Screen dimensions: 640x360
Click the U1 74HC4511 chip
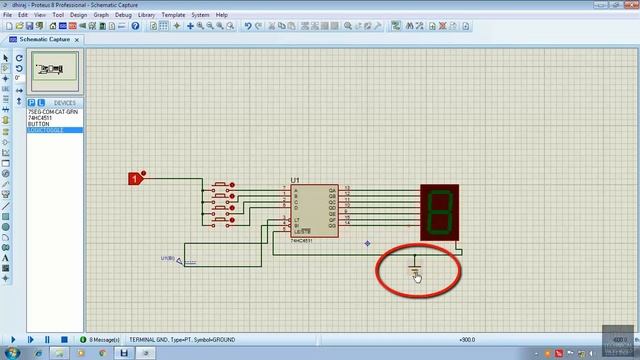click(x=314, y=211)
